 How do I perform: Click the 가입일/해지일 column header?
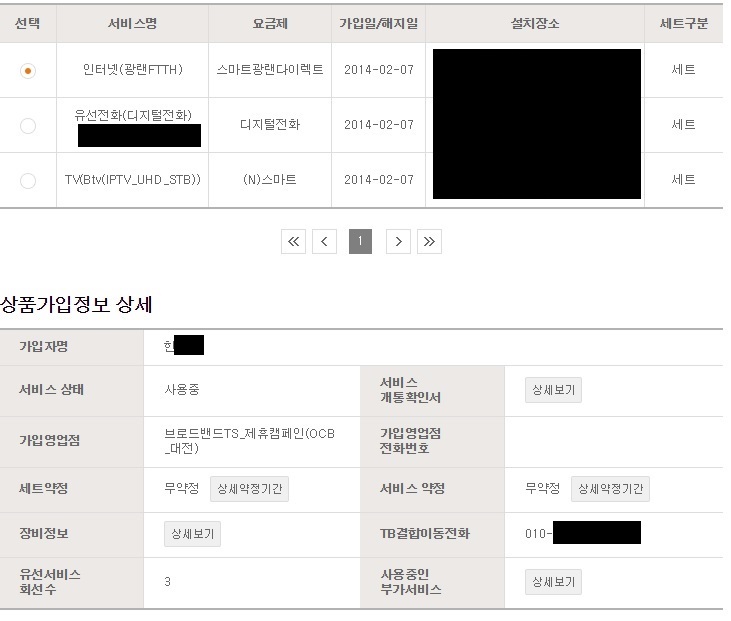pos(378,23)
